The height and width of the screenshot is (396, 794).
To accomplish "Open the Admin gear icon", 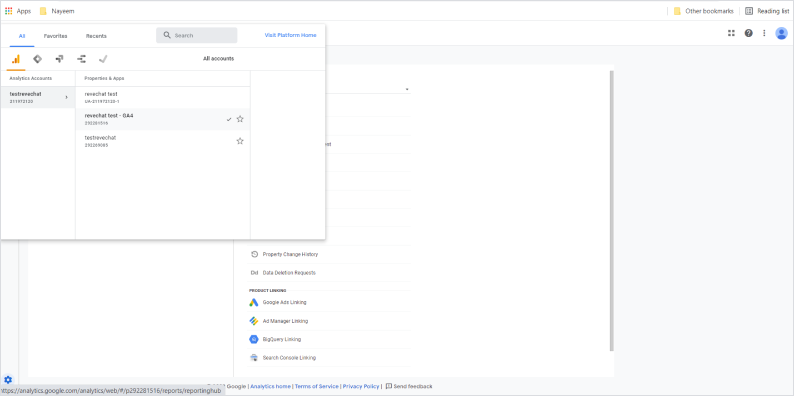I will tap(8, 379).
